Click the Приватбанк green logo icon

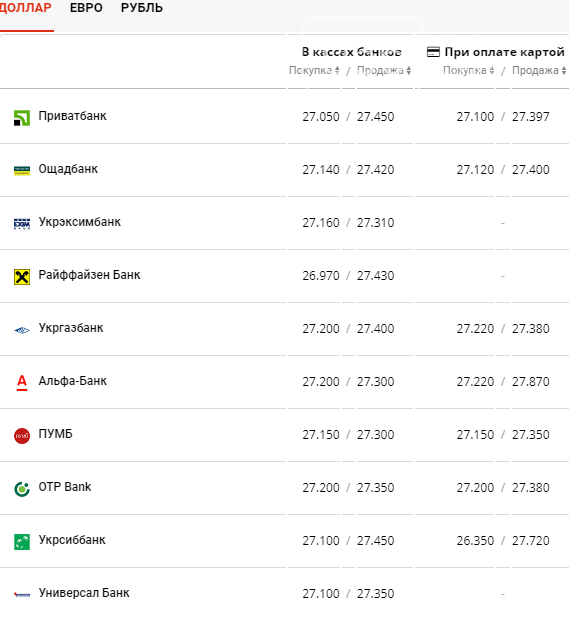point(22,118)
